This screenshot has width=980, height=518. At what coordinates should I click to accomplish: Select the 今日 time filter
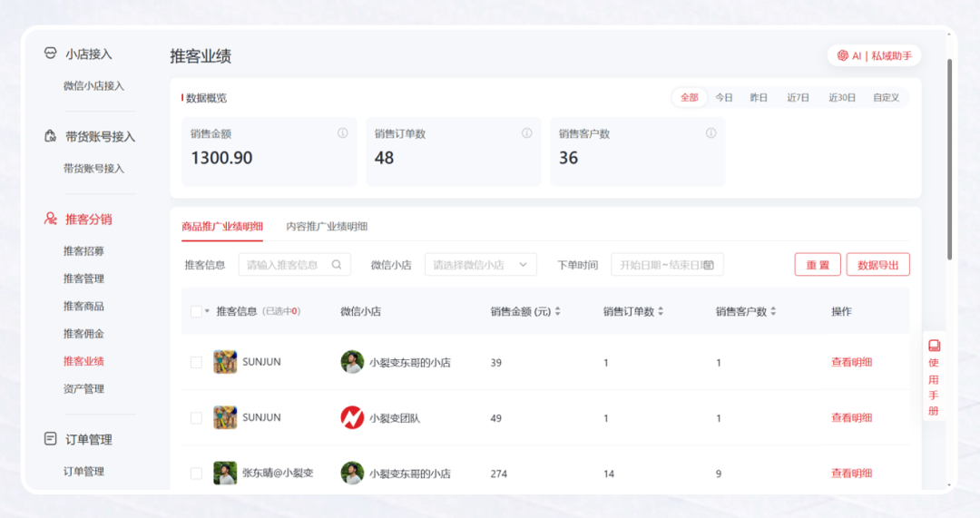click(x=724, y=97)
